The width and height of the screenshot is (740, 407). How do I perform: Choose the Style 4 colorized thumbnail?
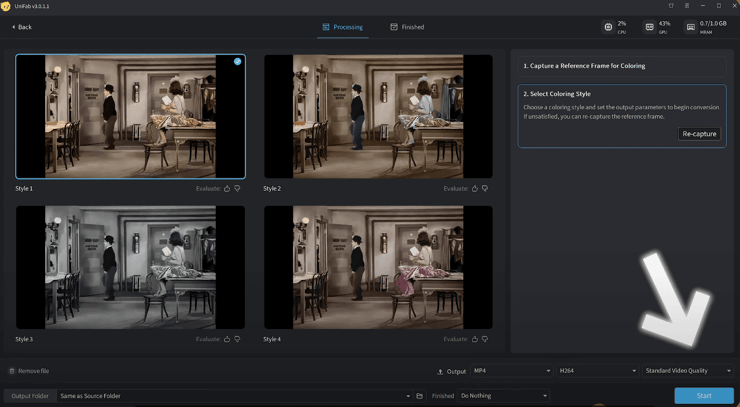(378, 267)
